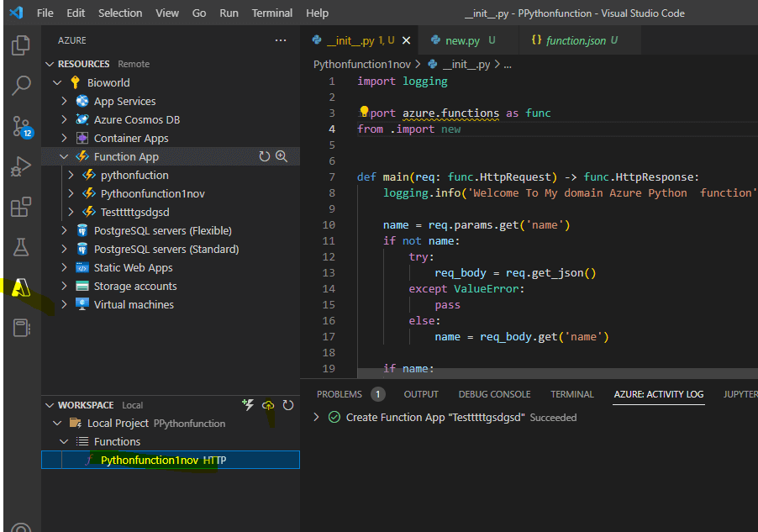Expand the Create Function App activity log entry
Viewport: 758px width, 532px height.
tap(317, 417)
